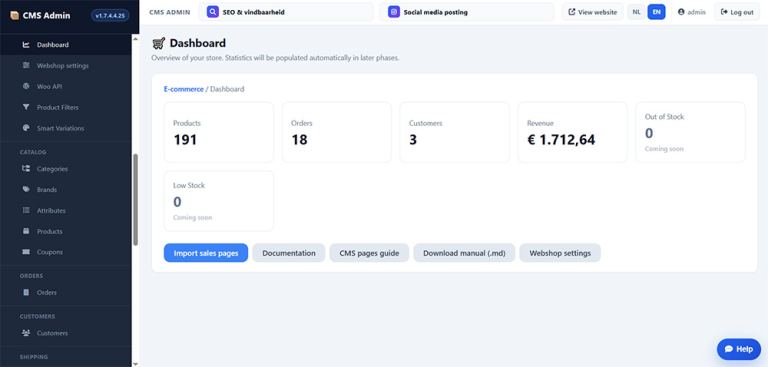The height and width of the screenshot is (367, 768).
Task: Click the Webshop settings sidebar icon
Action: coord(26,66)
